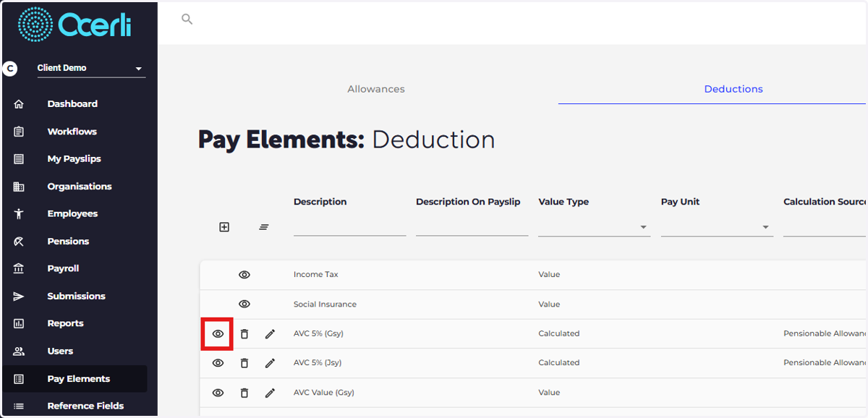Click the Organisations building icon

[x=19, y=187]
